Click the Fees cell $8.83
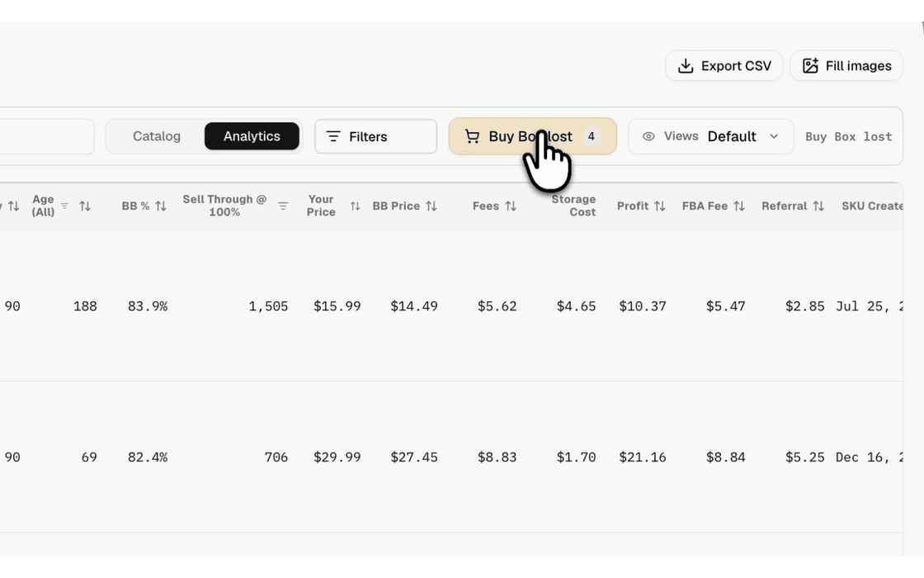The height and width of the screenshot is (578, 924). (497, 457)
